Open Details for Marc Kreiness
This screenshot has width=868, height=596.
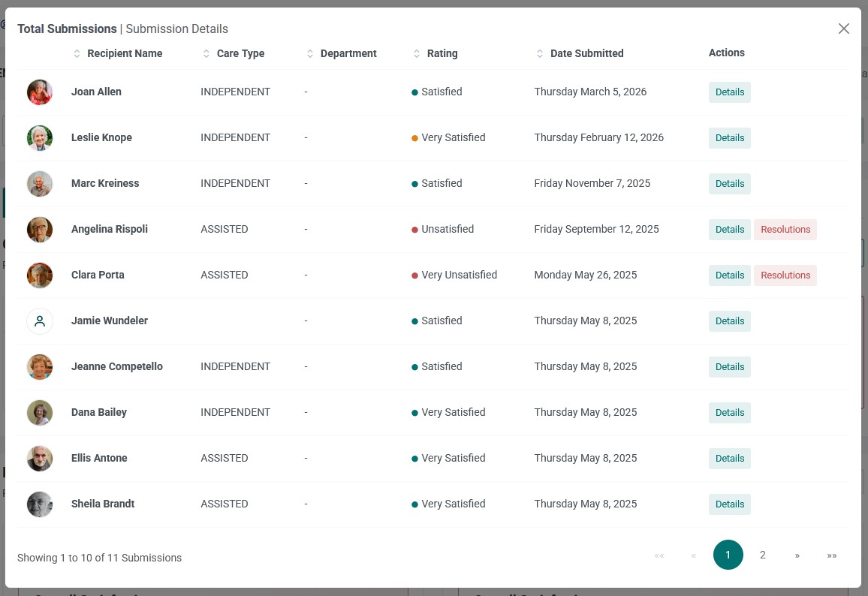click(x=730, y=184)
